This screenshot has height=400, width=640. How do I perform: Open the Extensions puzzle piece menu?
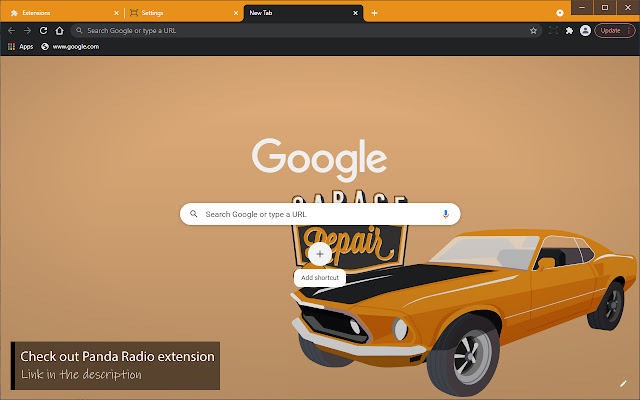pyautogui.click(x=569, y=31)
